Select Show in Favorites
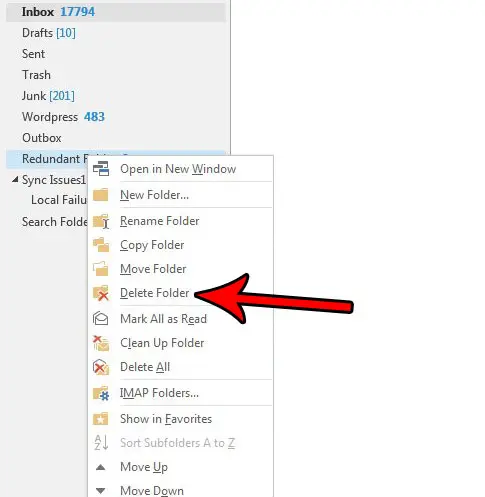This screenshot has width=485, height=497. click(x=180, y=419)
